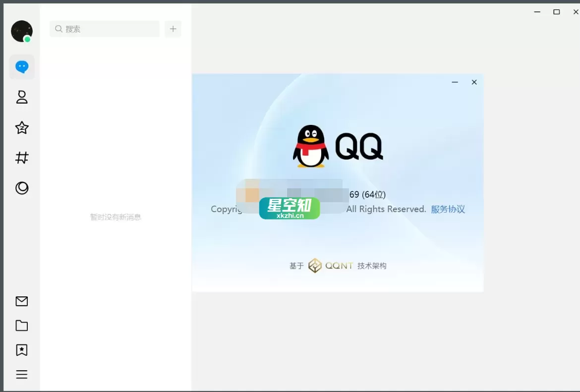Viewport: 580px width, 392px height.
Task: Click the 暂时没有新消息 empty message area
Action: pyautogui.click(x=116, y=217)
